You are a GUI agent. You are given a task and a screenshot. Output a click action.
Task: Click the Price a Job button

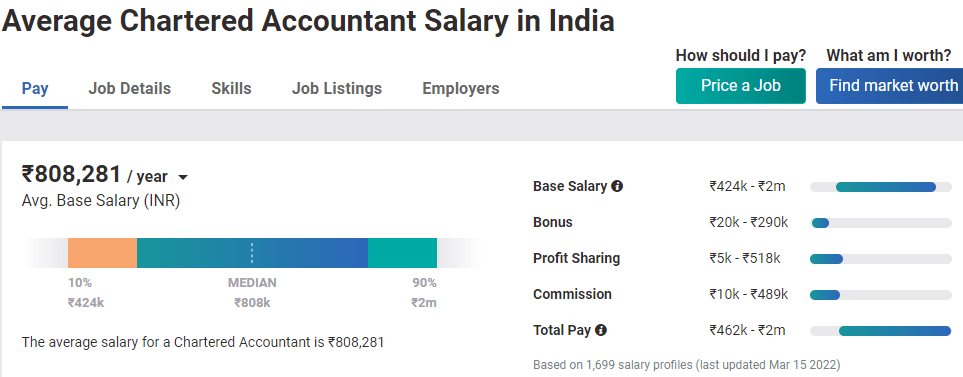[x=741, y=85]
